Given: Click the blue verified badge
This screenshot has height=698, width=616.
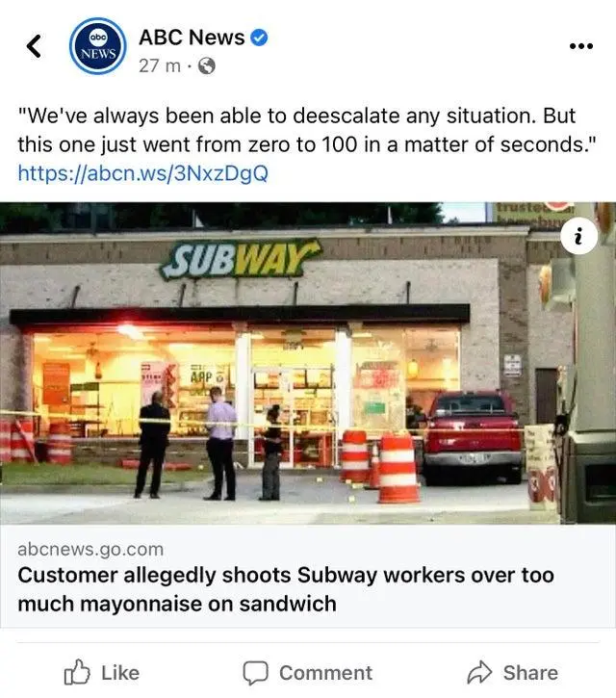Looking at the screenshot, I should coord(259,38).
